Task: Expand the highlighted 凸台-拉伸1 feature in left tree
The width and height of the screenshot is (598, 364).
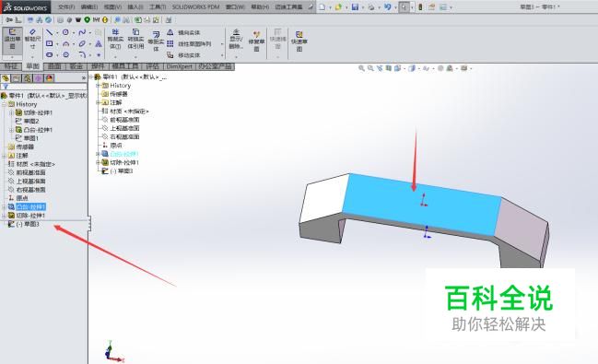Action: coord(5,206)
